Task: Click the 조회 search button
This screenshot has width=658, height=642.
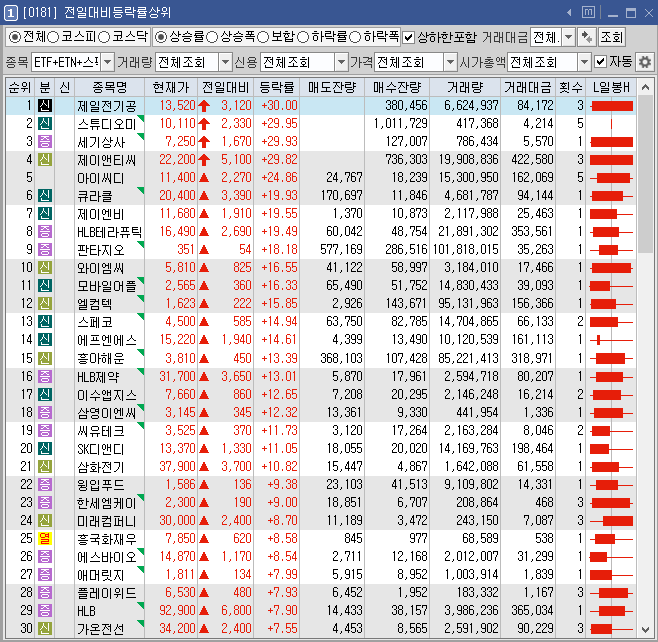Action: point(611,37)
